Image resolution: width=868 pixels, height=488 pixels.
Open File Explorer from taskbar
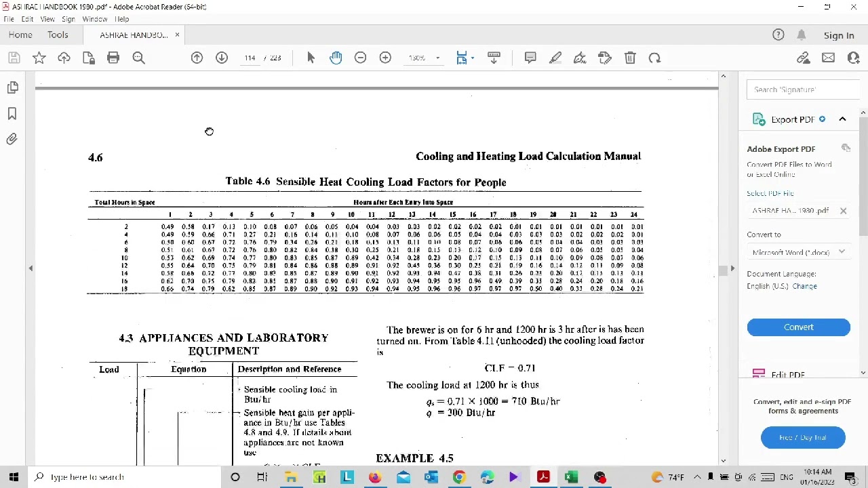coord(291,477)
